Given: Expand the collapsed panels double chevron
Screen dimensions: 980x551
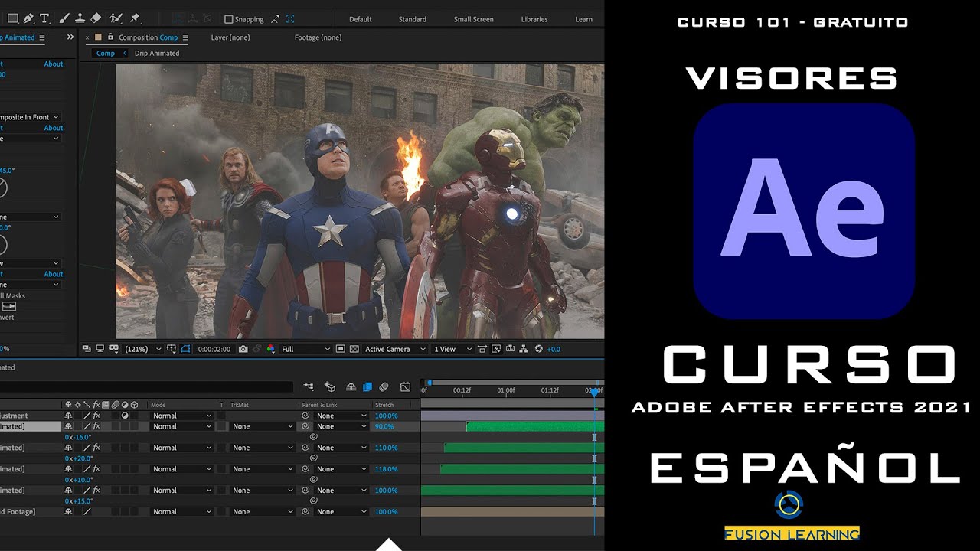Looking at the screenshot, I should point(70,37).
